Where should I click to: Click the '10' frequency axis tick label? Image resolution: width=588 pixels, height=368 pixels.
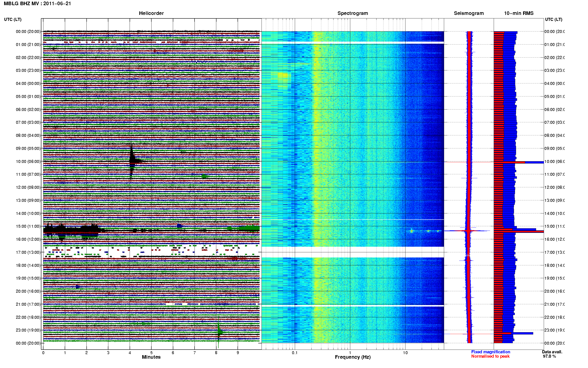(x=405, y=353)
